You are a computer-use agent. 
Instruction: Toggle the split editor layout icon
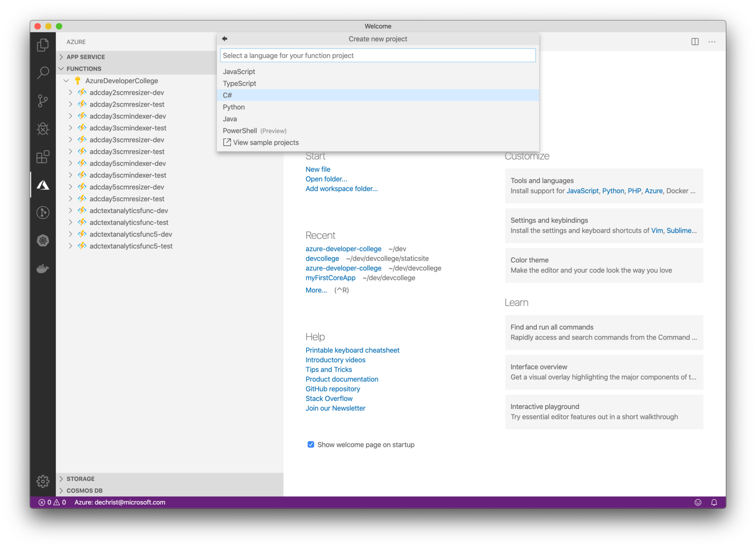[695, 41]
